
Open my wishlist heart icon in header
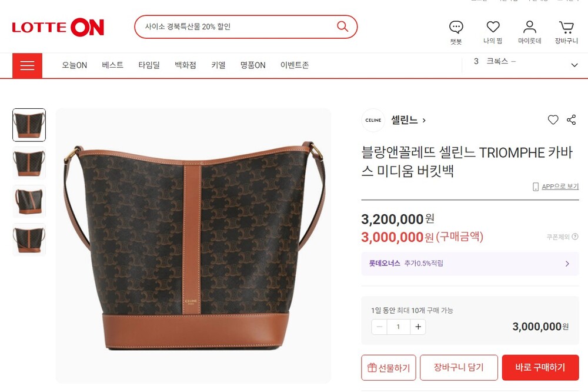pos(493,26)
